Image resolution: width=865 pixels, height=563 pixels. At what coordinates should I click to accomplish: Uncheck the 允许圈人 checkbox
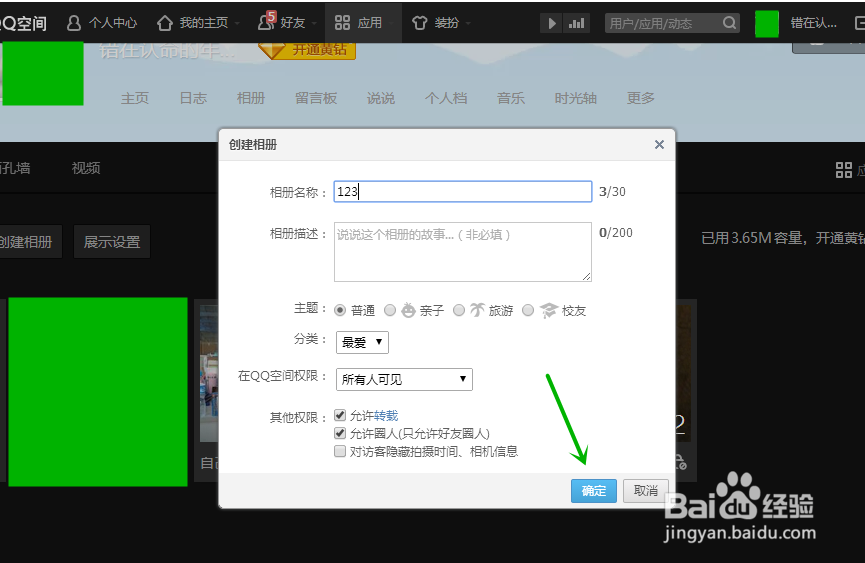click(x=340, y=433)
